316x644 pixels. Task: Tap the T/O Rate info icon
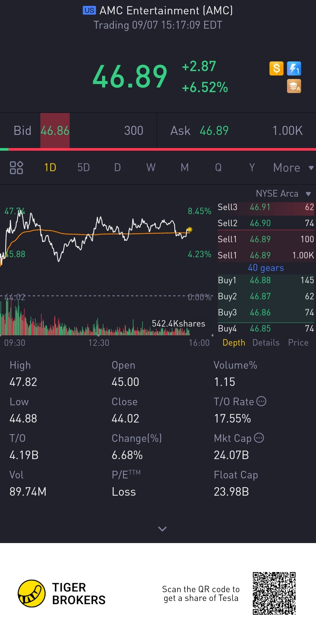pyautogui.click(x=261, y=401)
